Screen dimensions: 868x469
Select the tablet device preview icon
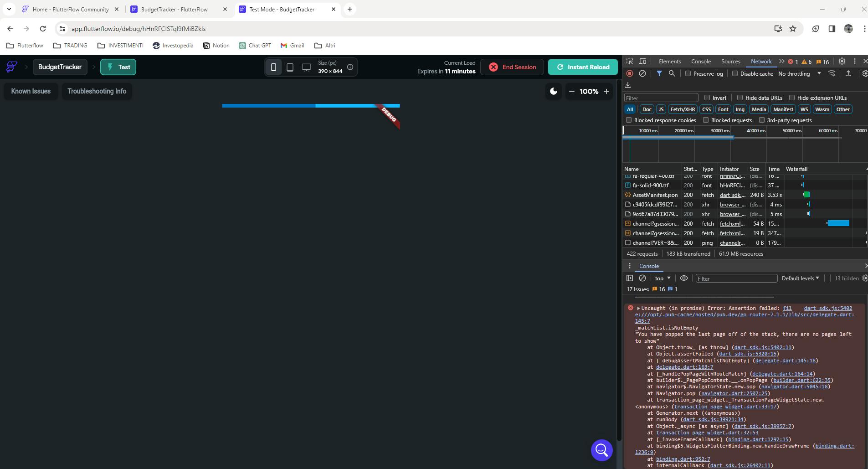point(290,67)
